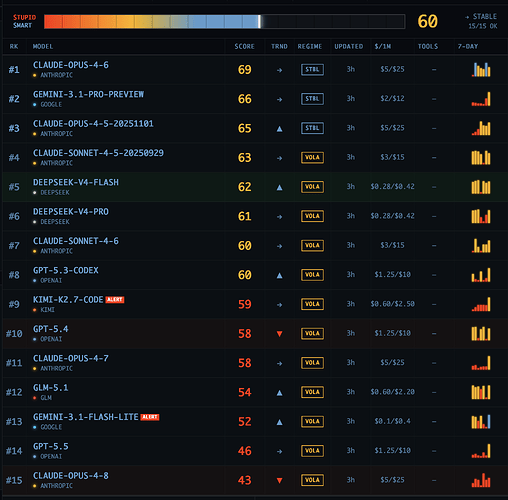Viewport: 508px width, 500px height.
Task: Click the #5 rank of DEEPSEEK-V4-FLASH
Action: coord(14,187)
